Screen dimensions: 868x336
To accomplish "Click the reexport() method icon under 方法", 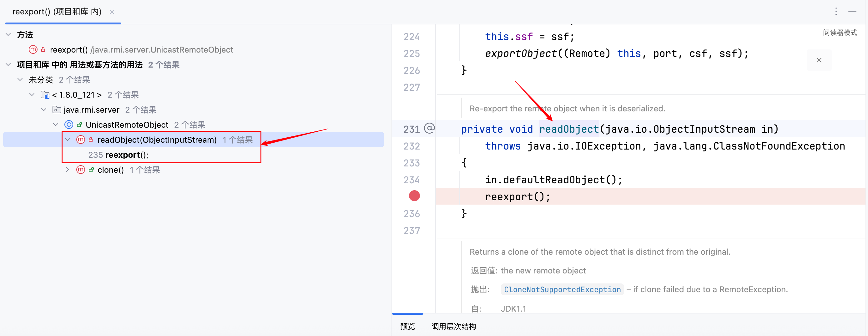I will [x=33, y=50].
